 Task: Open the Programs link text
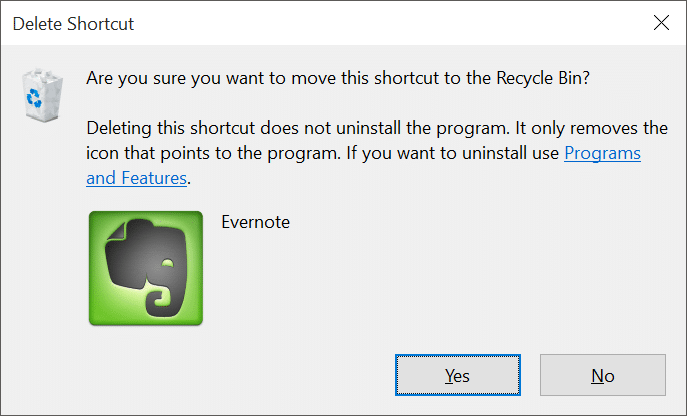tap(602, 153)
